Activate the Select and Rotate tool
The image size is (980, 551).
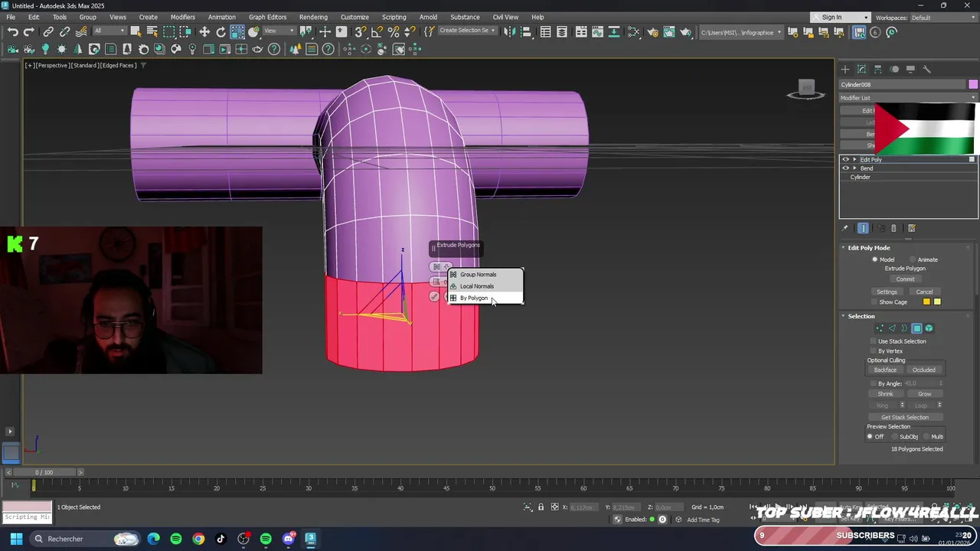(x=221, y=32)
